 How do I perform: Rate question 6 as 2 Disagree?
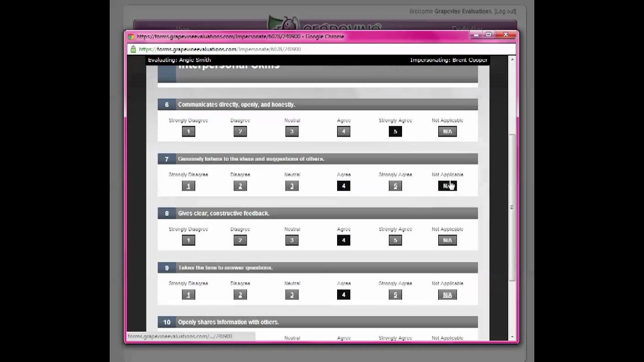(240, 132)
